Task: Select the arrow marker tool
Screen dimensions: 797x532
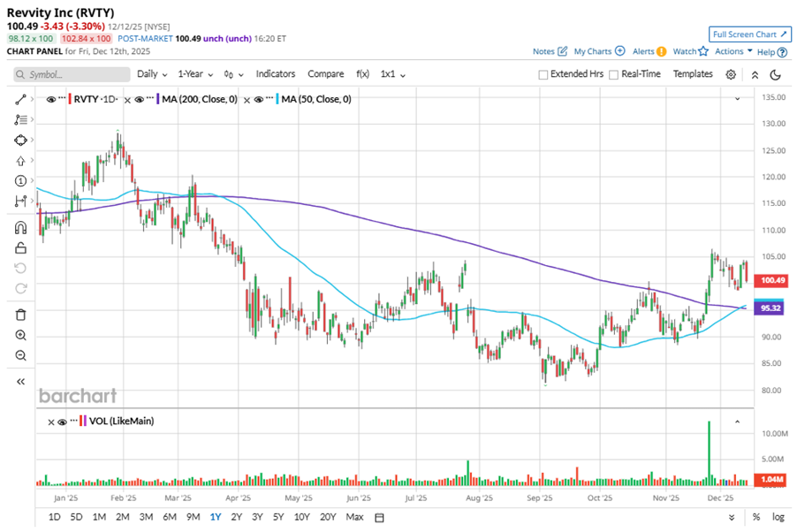Action: 20,161
